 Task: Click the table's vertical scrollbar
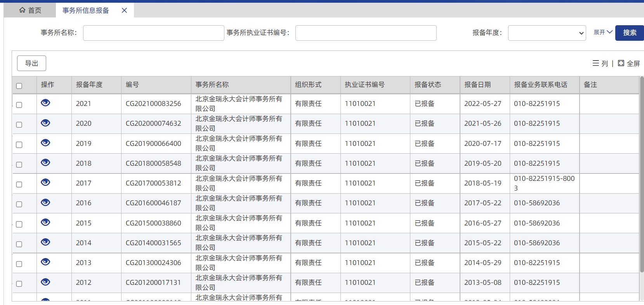[x=642, y=175]
